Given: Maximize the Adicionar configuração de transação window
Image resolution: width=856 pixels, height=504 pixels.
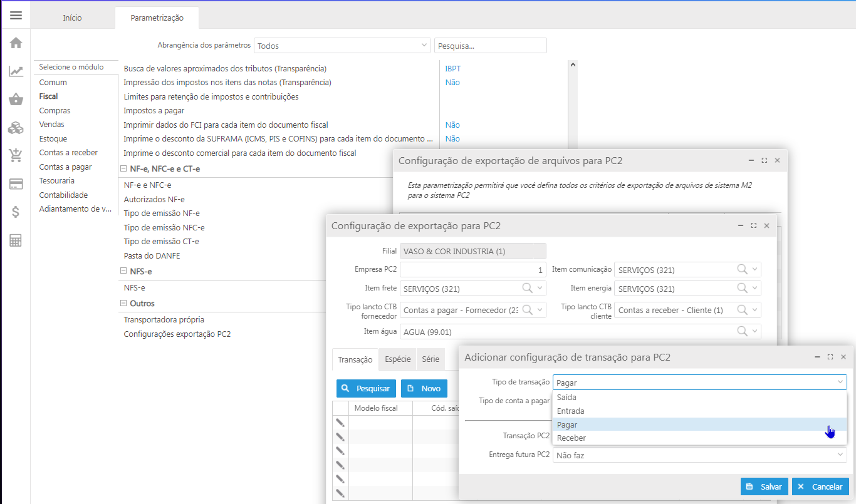Looking at the screenshot, I should pos(830,357).
